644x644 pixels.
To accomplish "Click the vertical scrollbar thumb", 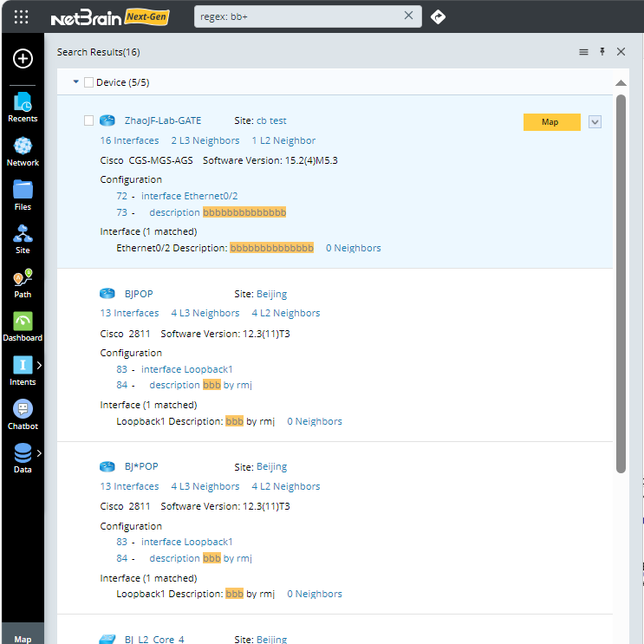I will 621,283.
